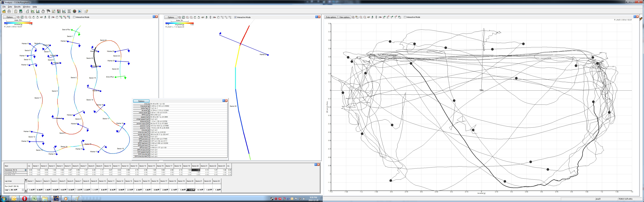644x202 pixels.
Task: Click the clipboard icon in main toolbar
Action: [16, 11]
